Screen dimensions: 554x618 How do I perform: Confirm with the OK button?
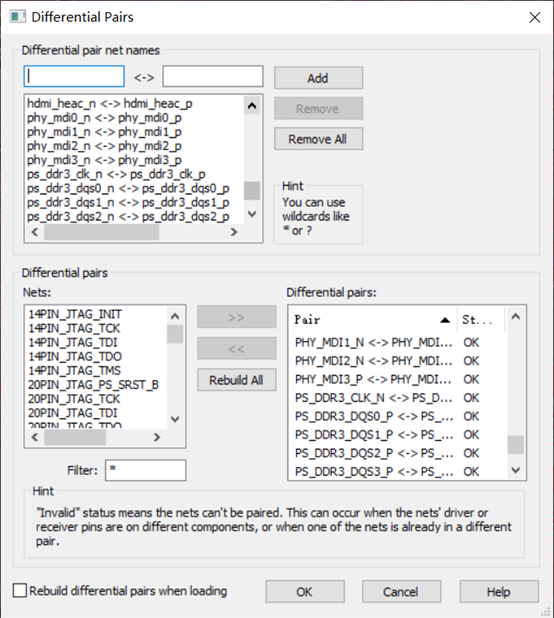(x=305, y=591)
